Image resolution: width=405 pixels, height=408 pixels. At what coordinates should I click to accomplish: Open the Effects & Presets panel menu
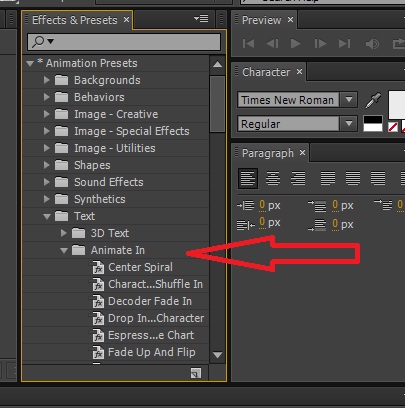pyautogui.click(x=201, y=19)
